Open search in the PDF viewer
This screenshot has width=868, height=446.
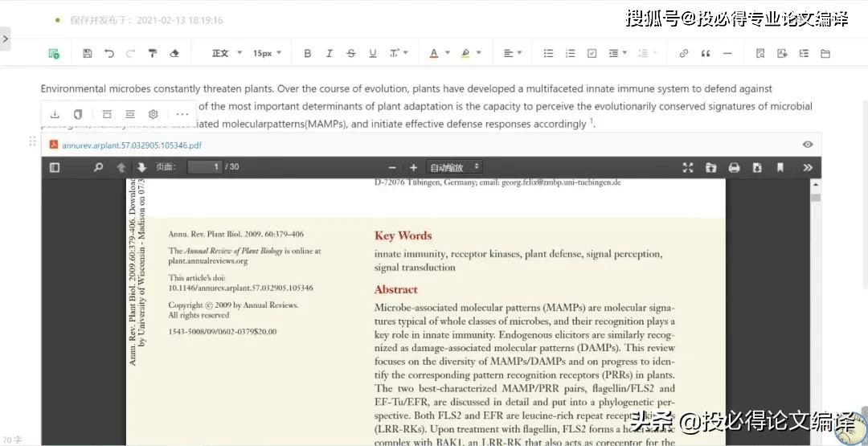pos(98,167)
